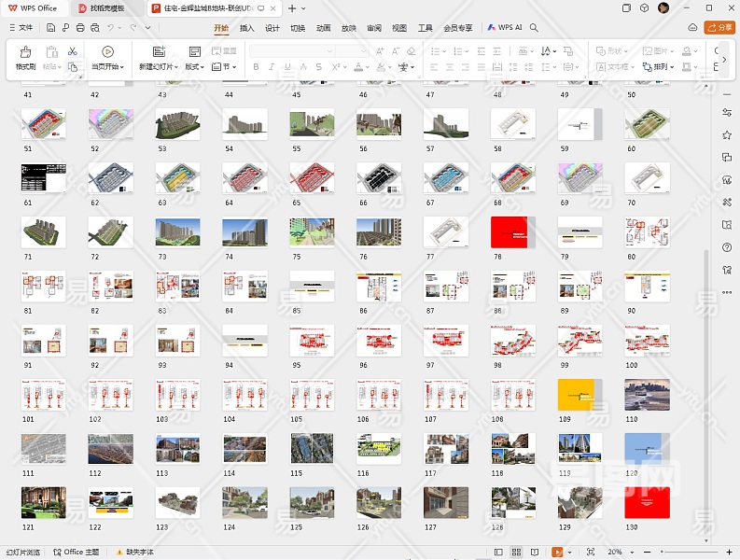
Task: Click the star icon in right sidebar
Action: pyautogui.click(x=727, y=134)
